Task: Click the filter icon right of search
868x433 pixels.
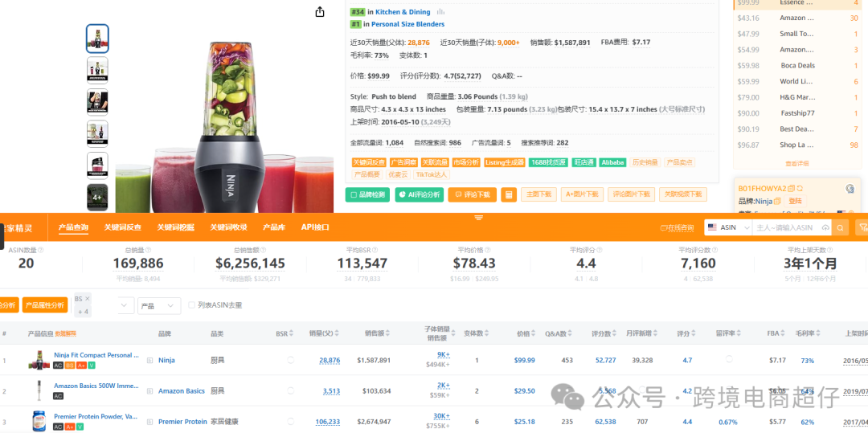Action: coord(862,228)
